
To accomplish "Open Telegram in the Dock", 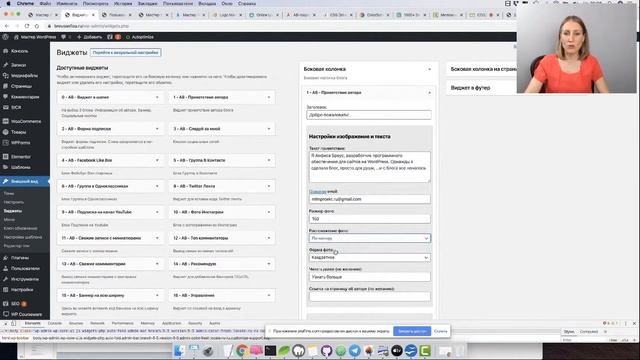I will click(x=355, y=351).
